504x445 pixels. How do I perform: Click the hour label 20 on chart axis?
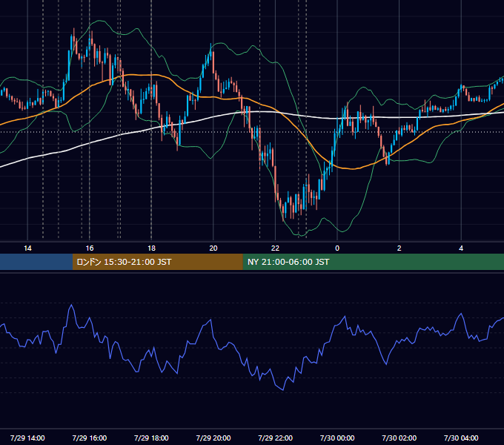[213, 248]
